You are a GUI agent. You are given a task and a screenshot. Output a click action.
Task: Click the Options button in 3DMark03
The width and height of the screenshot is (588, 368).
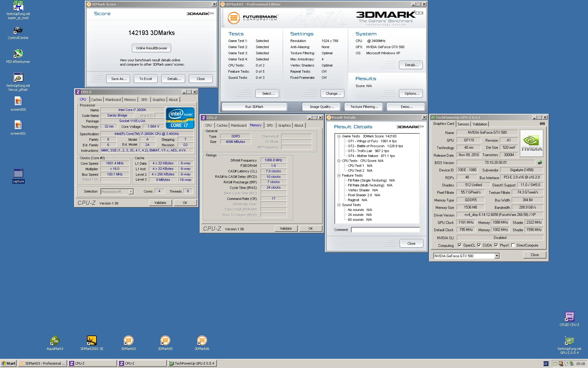pos(411,94)
